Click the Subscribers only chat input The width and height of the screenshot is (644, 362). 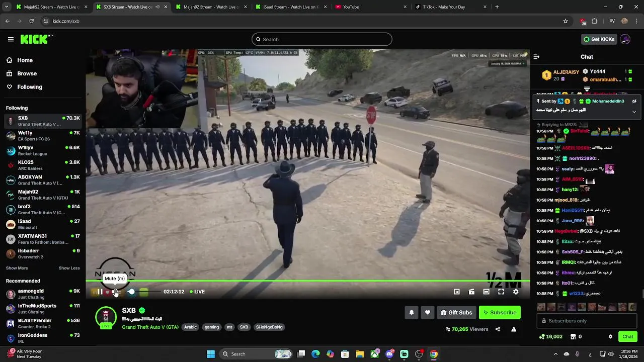587,321
